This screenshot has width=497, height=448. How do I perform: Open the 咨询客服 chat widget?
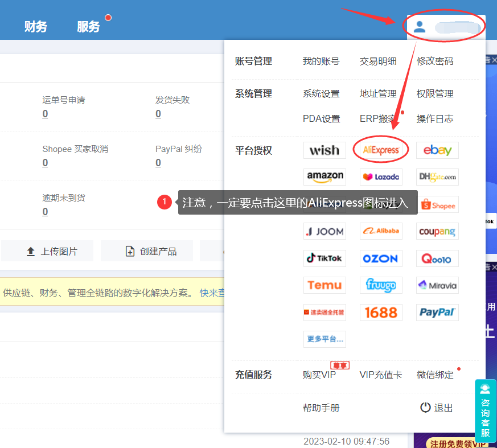coord(485,410)
